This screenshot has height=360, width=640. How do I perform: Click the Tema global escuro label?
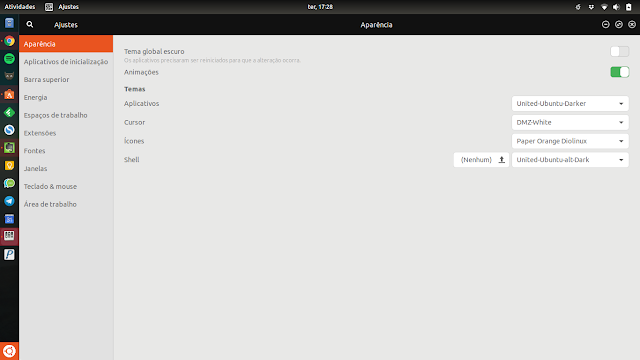click(x=154, y=51)
